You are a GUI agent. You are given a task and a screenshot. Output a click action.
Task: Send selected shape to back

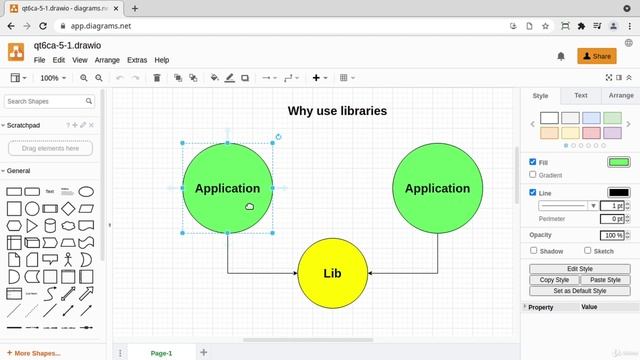point(193,78)
